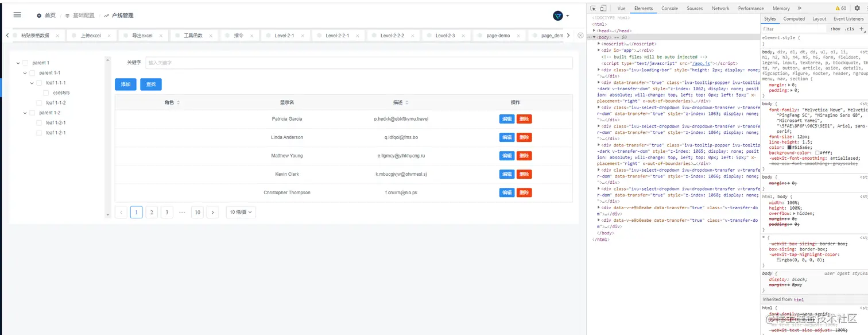Click the blue 查找 button
This screenshot has height=335, width=868.
coord(151,84)
